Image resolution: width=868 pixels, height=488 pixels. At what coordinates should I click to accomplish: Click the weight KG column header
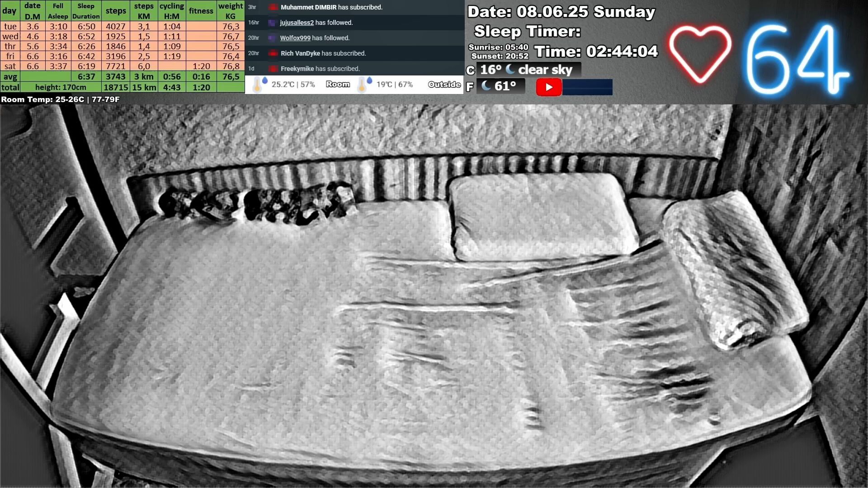point(231,10)
